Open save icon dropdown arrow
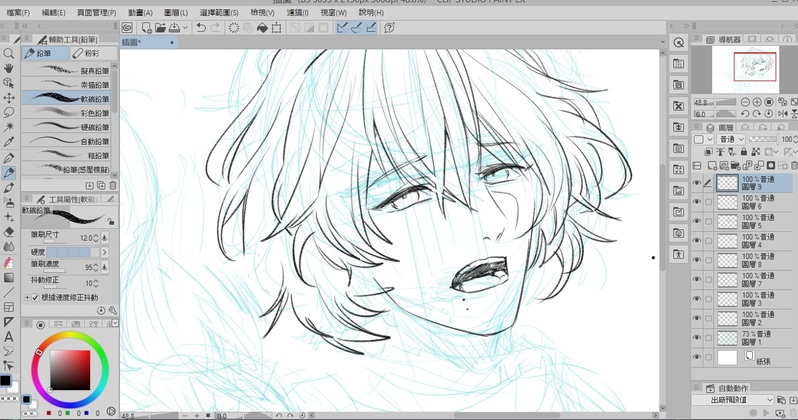The height and width of the screenshot is (420, 798). point(185,27)
